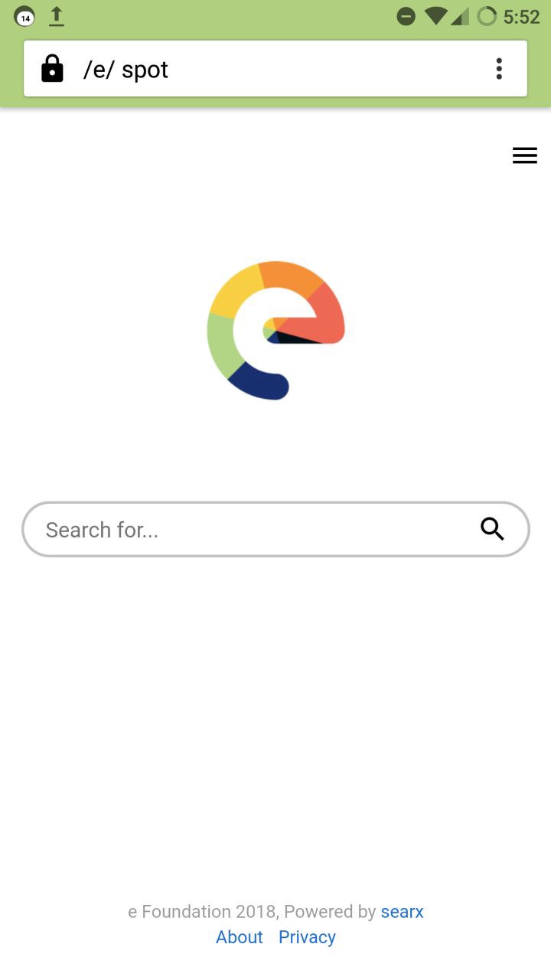551x980 pixels.
Task: Click the red-coral segment of the e logo
Action: [x=321, y=318]
